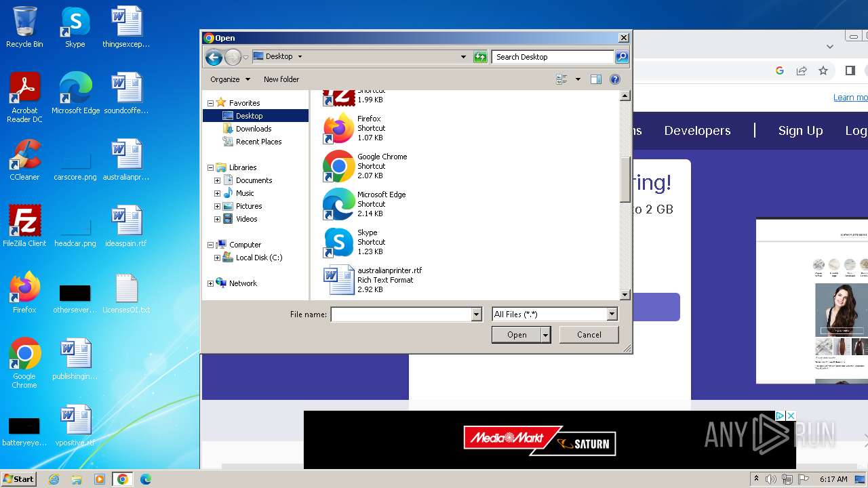This screenshot has height=488, width=868.
Task: Open Internet Explorer from the taskbar
Action: 54,479
